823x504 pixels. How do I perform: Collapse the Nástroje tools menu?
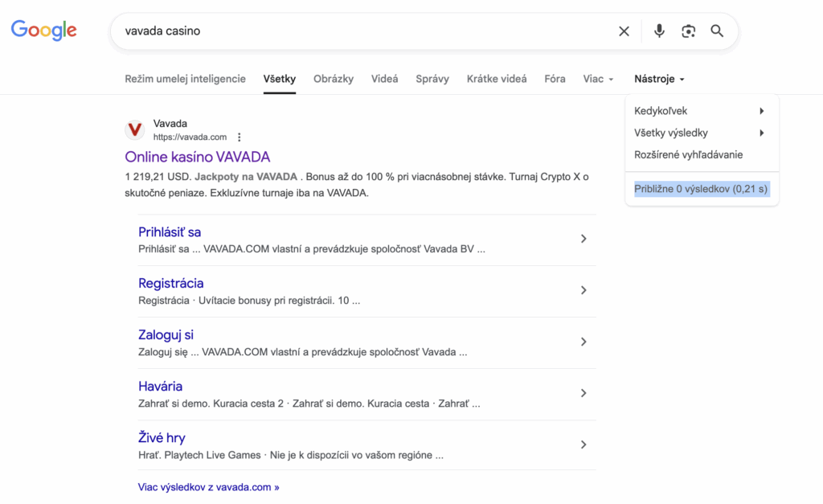[x=659, y=79]
